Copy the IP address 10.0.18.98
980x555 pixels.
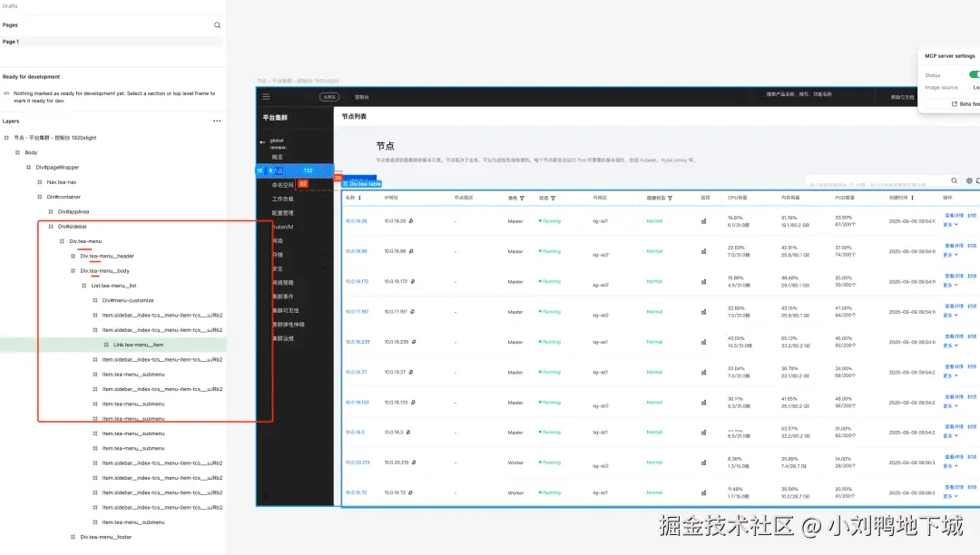pyautogui.click(x=411, y=251)
